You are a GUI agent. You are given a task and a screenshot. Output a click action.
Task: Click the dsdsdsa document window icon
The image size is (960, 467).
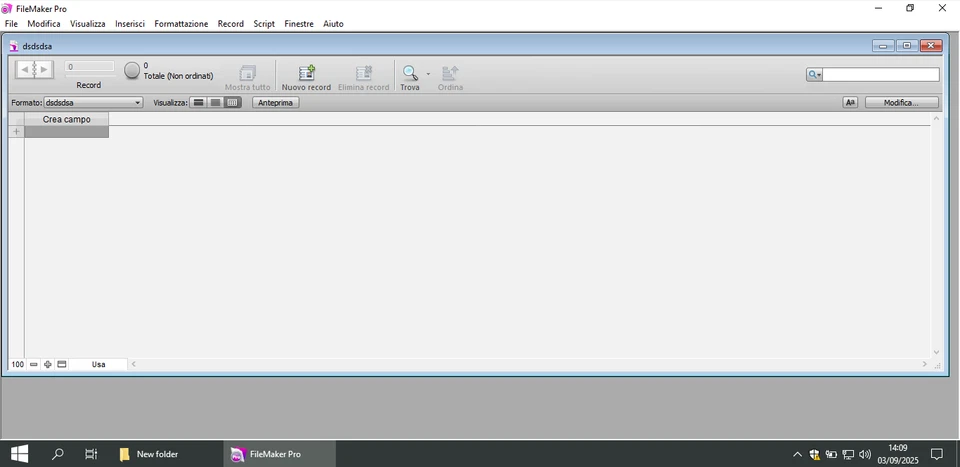(14, 46)
